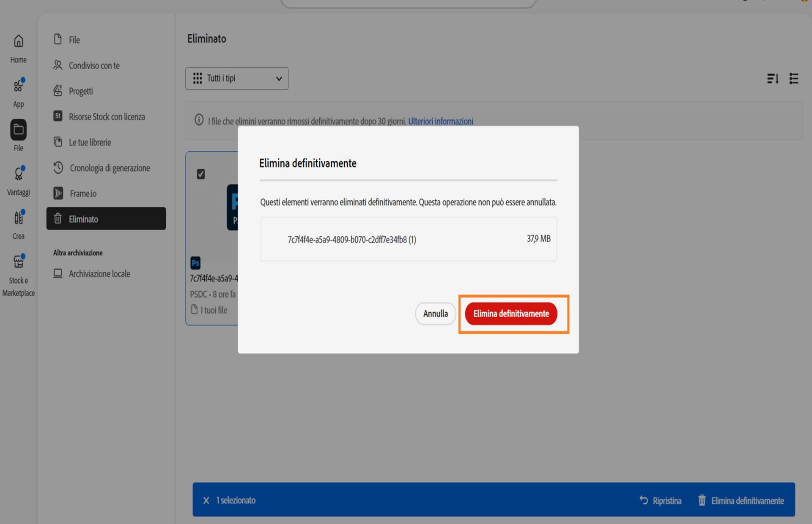The image size is (812, 524).
Task: Open Stock e Marketplace icon
Action: coord(18,262)
